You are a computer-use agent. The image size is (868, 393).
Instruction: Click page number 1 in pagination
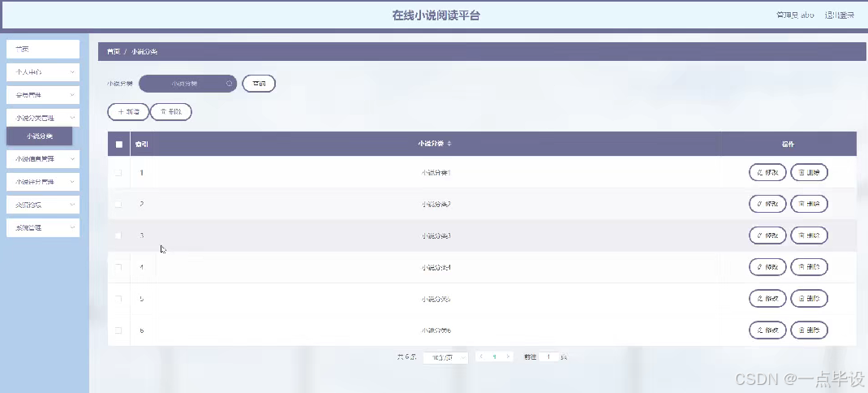(494, 357)
